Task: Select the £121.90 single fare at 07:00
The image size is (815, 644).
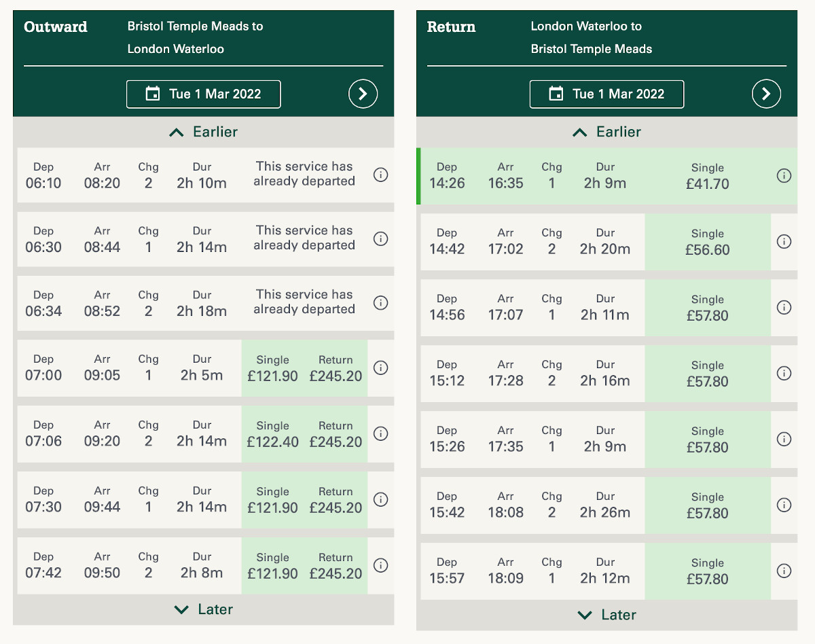Action: point(272,368)
